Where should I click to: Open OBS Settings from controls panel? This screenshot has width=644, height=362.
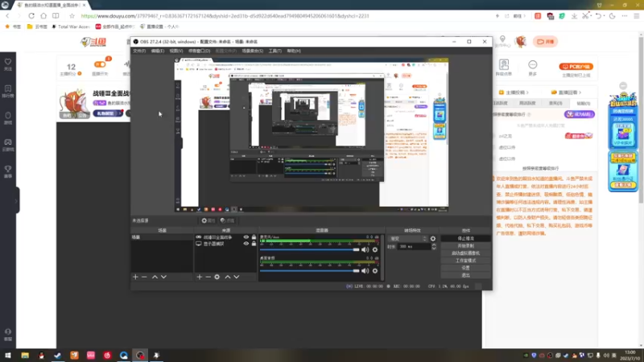(x=465, y=268)
